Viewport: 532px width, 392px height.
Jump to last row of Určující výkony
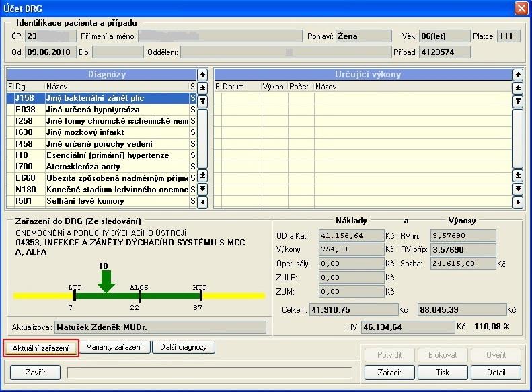click(518, 175)
